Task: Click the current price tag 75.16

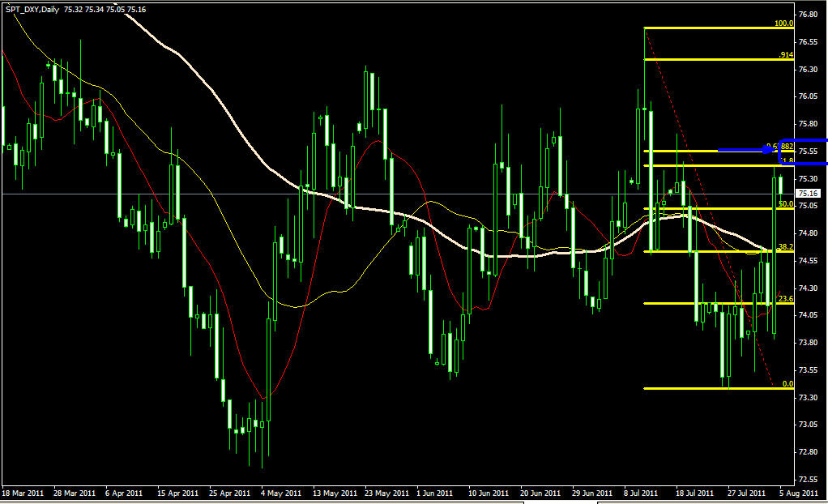Action: [809, 194]
